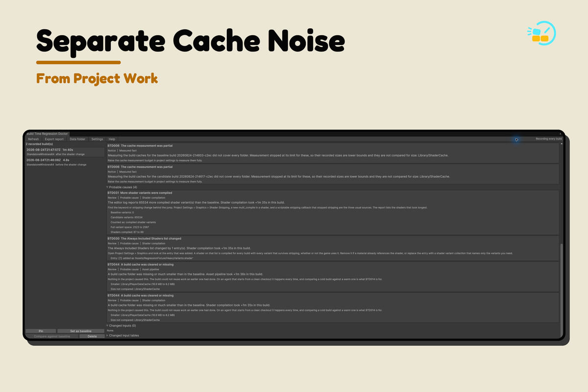Click the BTD044 card tagged Shader compilation

pyautogui.click(x=333, y=308)
